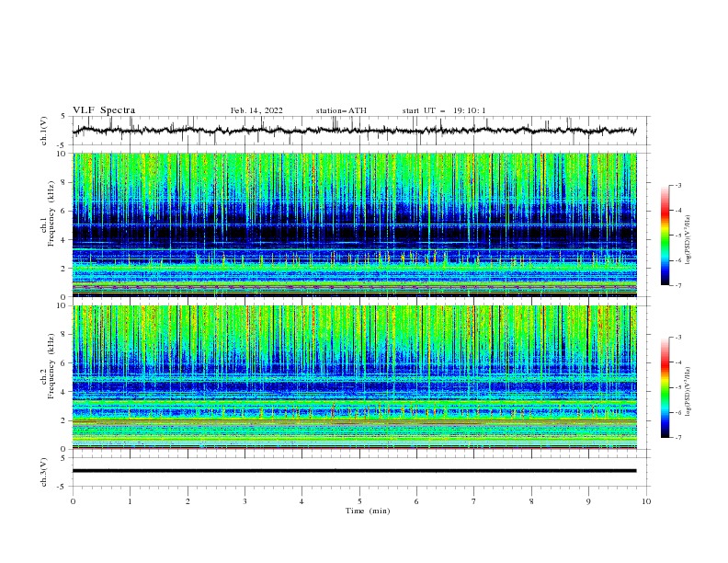Click the "-7" tick on the ch.2 colorbar
The width and height of the screenshot is (728, 563).
677,437
